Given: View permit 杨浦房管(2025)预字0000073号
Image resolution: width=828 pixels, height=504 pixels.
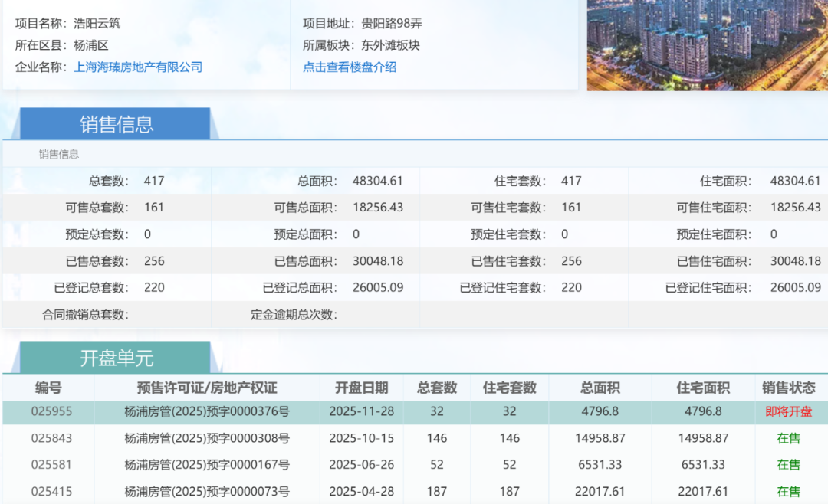Looking at the screenshot, I should 207,491.
